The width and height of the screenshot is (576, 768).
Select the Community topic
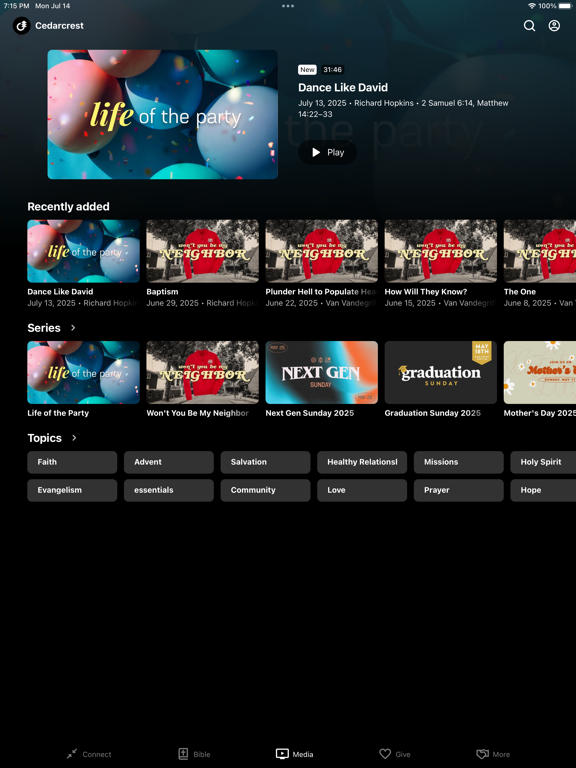coord(265,490)
